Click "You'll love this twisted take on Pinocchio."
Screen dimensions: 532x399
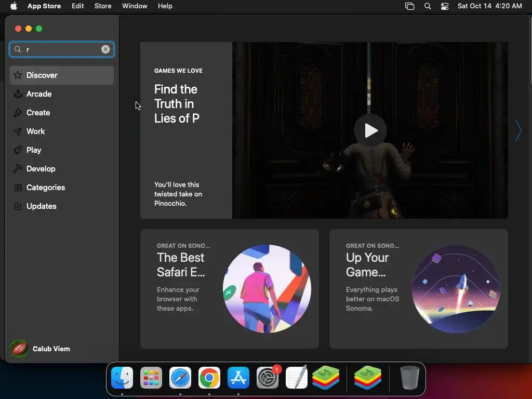178,194
